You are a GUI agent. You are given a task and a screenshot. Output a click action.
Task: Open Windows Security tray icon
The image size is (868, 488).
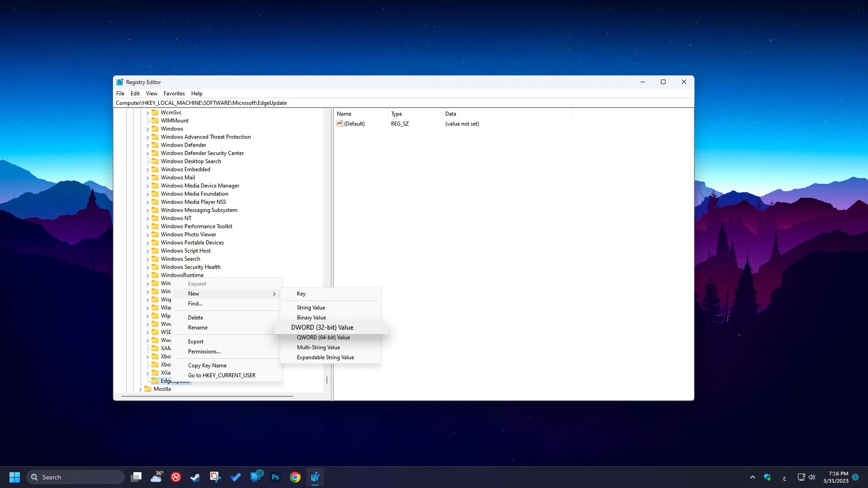pyautogui.click(x=767, y=477)
